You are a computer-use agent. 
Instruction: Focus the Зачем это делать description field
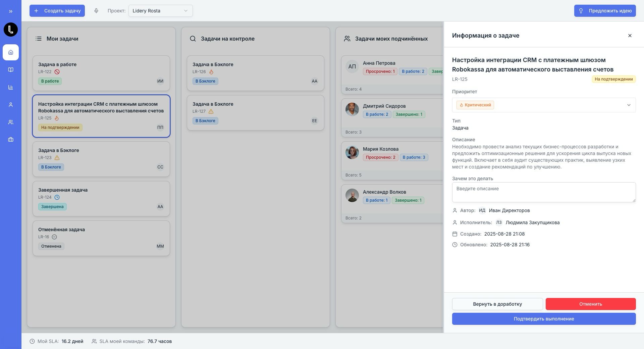(543, 192)
